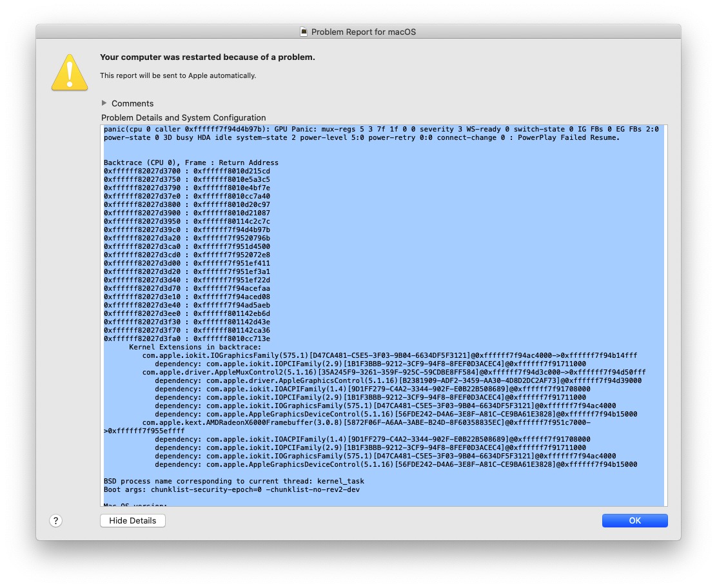Click the com.apple.kext.AMDRadeonX6000Framebuffer line
Viewport: 717px width, 588px height.
click(366, 422)
